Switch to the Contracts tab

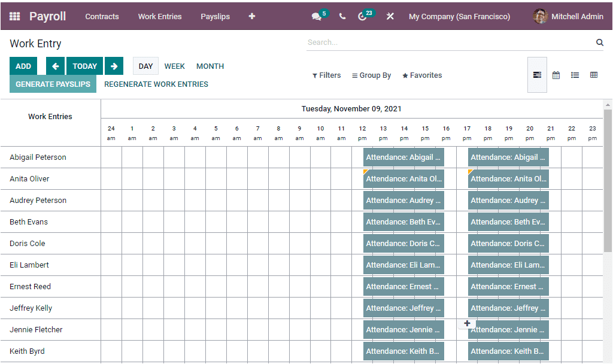[102, 17]
